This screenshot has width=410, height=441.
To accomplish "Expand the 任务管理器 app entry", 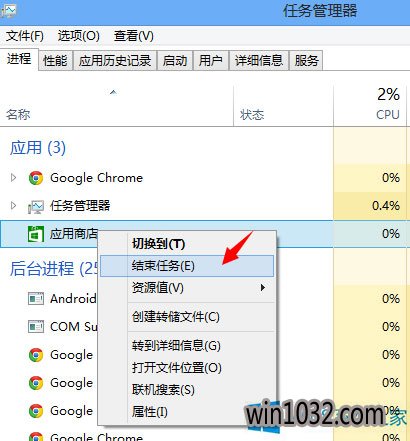I will click(13, 206).
